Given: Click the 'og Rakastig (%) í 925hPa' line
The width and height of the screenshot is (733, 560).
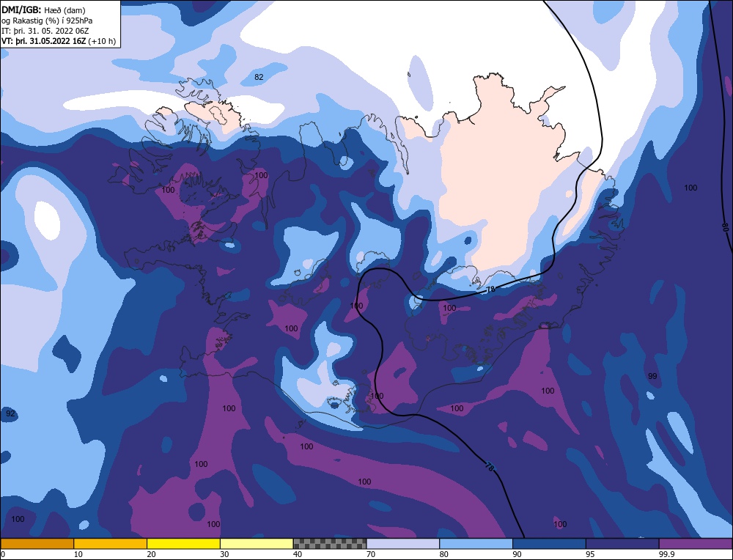Looking at the screenshot, I should pos(47,20).
